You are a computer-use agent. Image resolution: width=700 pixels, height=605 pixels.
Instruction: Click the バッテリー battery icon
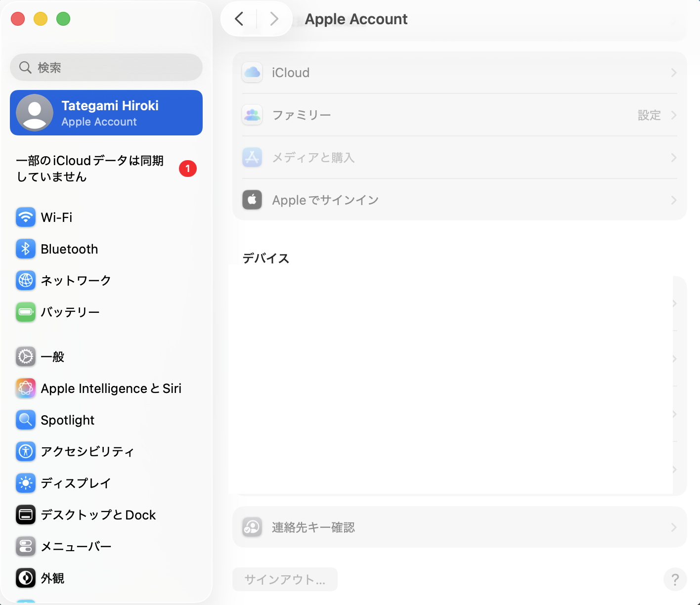tap(26, 312)
